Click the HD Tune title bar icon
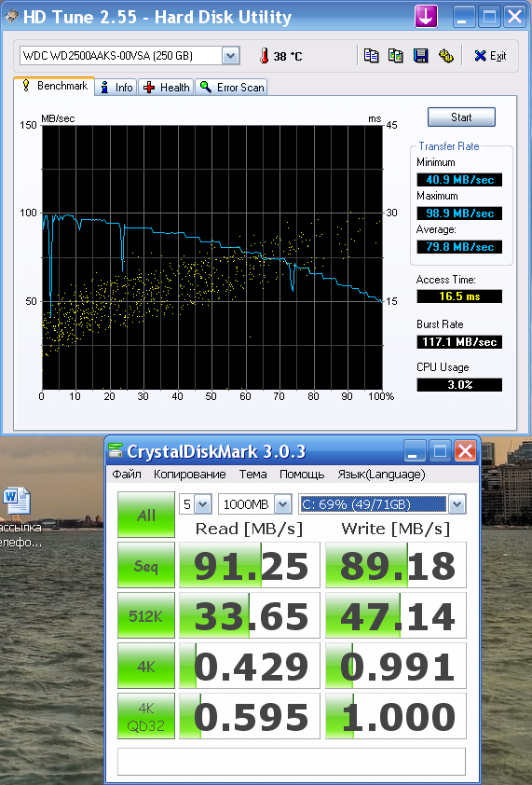The image size is (532, 785). pyautogui.click(x=11, y=17)
